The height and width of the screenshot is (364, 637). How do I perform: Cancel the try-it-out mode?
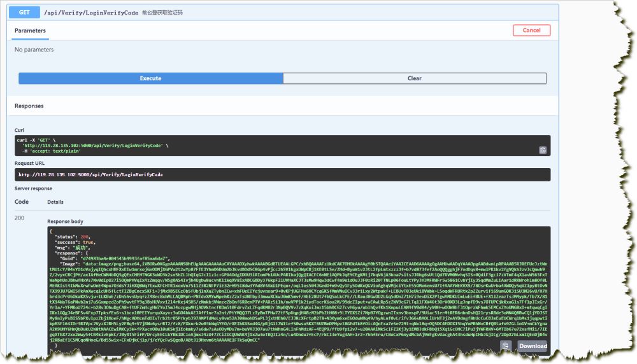tap(531, 31)
